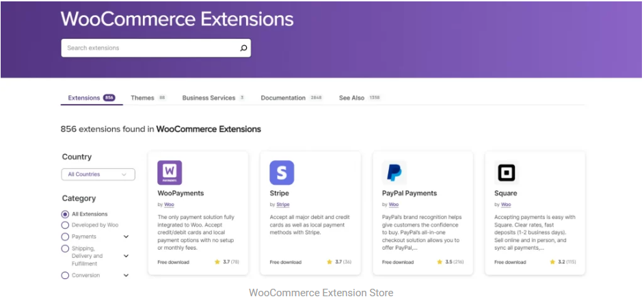Open the WooPayments logo icon
This screenshot has width=644, height=299.
pyautogui.click(x=170, y=172)
